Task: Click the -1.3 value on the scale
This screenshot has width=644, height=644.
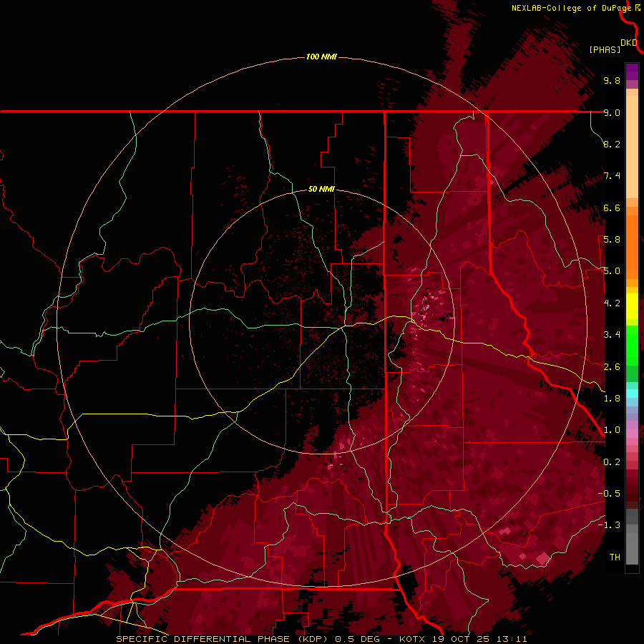Action: (609, 525)
